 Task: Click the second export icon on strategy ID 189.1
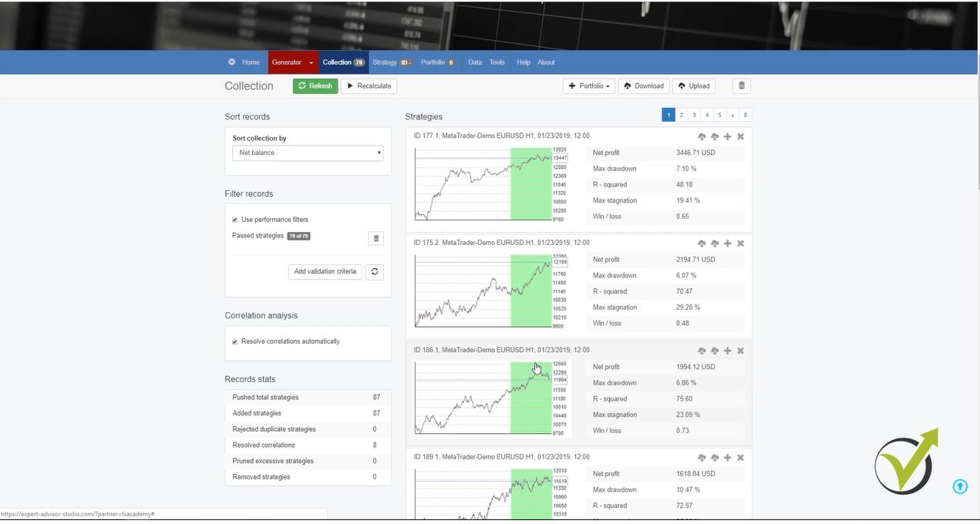(x=714, y=457)
